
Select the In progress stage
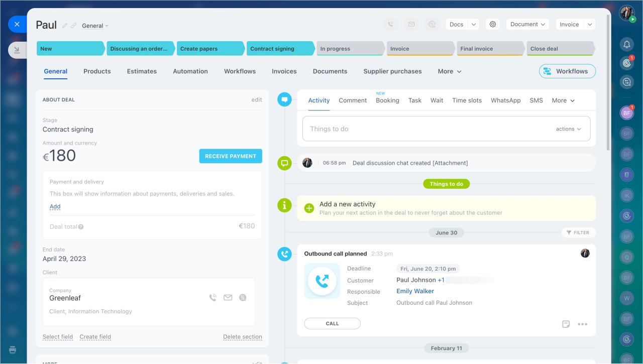point(350,49)
